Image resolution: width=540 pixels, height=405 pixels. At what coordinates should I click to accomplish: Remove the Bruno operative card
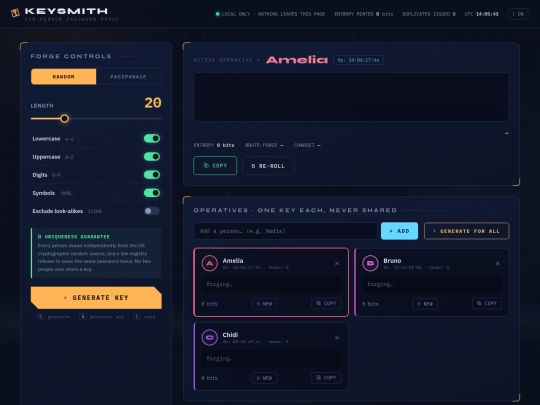click(x=498, y=263)
